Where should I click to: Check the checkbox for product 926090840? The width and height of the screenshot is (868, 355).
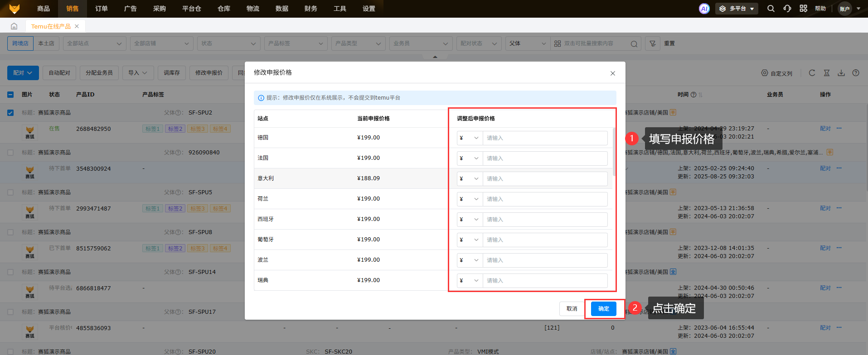point(10,153)
